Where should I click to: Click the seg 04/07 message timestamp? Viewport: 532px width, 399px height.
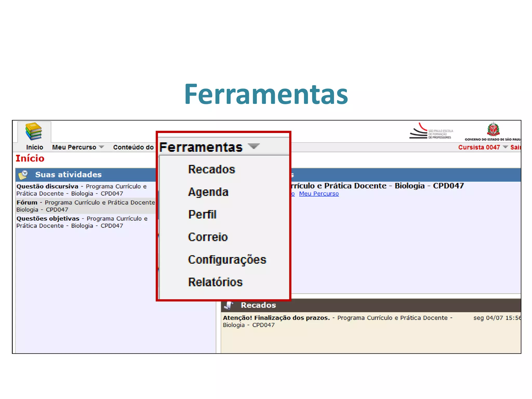click(x=497, y=318)
